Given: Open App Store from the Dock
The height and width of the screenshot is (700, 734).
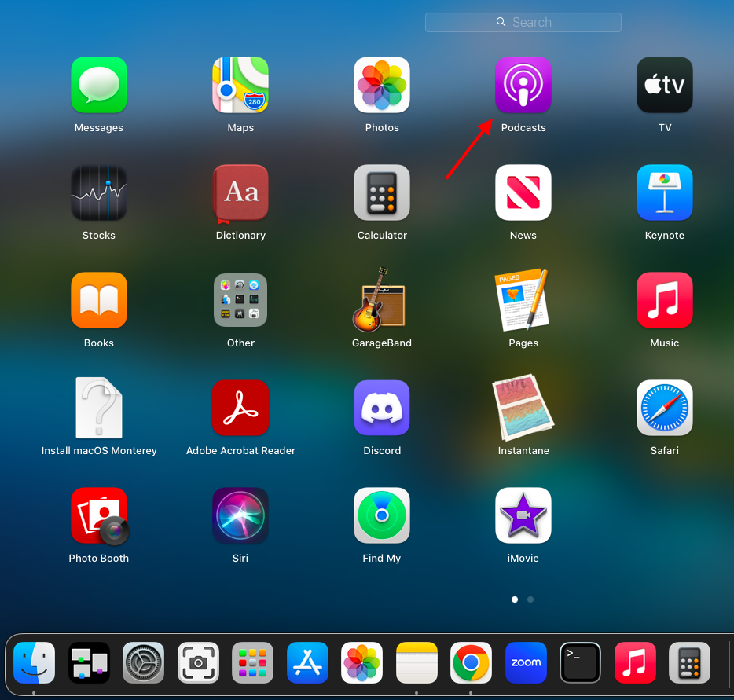Looking at the screenshot, I should (x=307, y=662).
